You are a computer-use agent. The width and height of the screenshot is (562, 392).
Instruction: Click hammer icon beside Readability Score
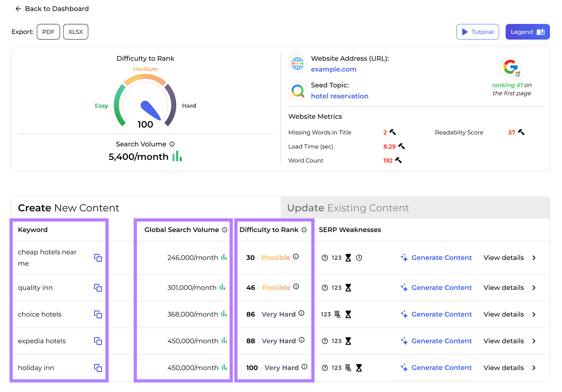click(521, 132)
